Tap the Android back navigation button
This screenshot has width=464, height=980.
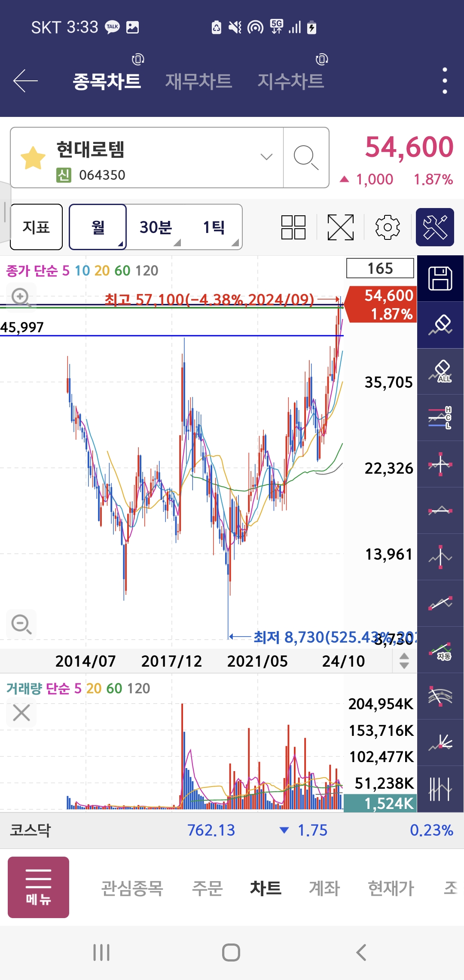point(361,952)
